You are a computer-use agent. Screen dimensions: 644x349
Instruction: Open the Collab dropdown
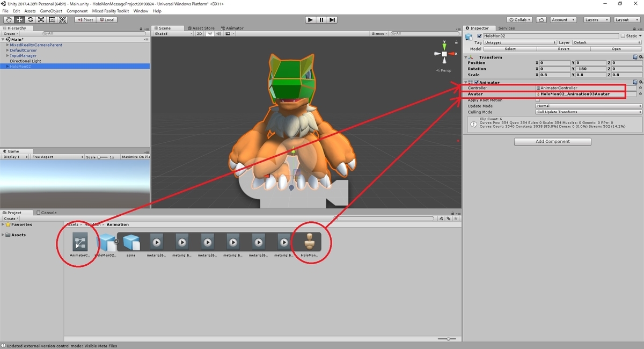tap(521, 20)
